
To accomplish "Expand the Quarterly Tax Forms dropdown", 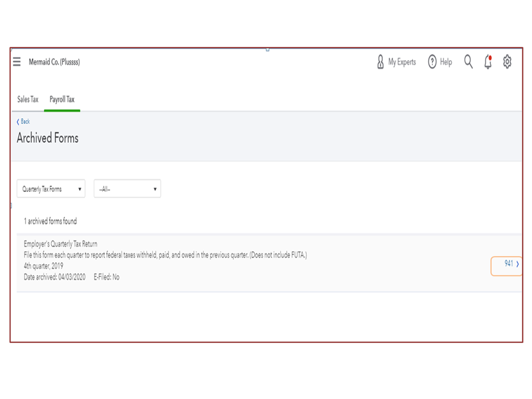I will pyautogui.click(x=51, y=189).
